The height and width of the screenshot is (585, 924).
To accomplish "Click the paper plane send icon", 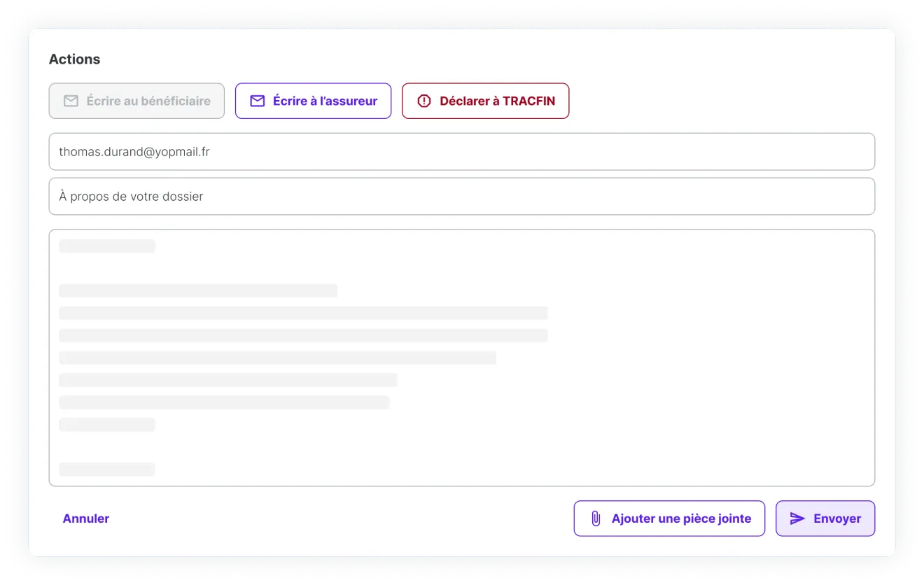I will 797,519.
